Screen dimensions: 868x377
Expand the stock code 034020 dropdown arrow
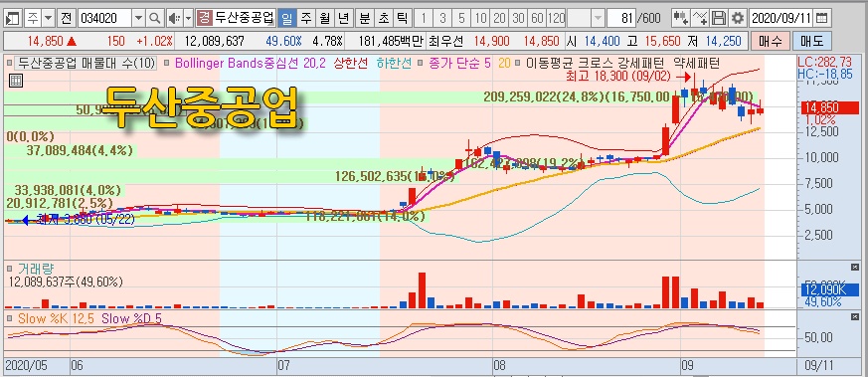(x=139, y=18)
